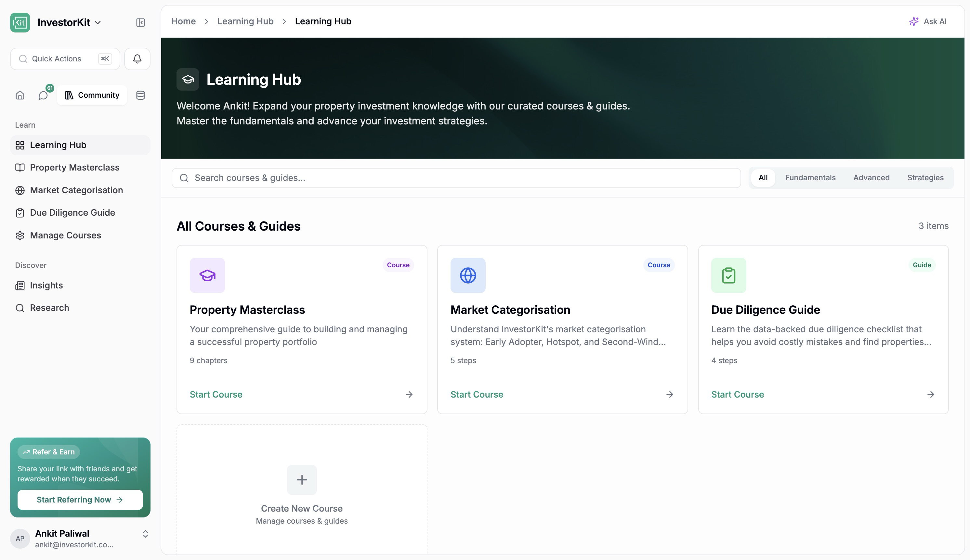The width and height of the screenshot is (970, 560).
Task: Switch to the Advanced filter tab
Action: (x=871, y=178)
